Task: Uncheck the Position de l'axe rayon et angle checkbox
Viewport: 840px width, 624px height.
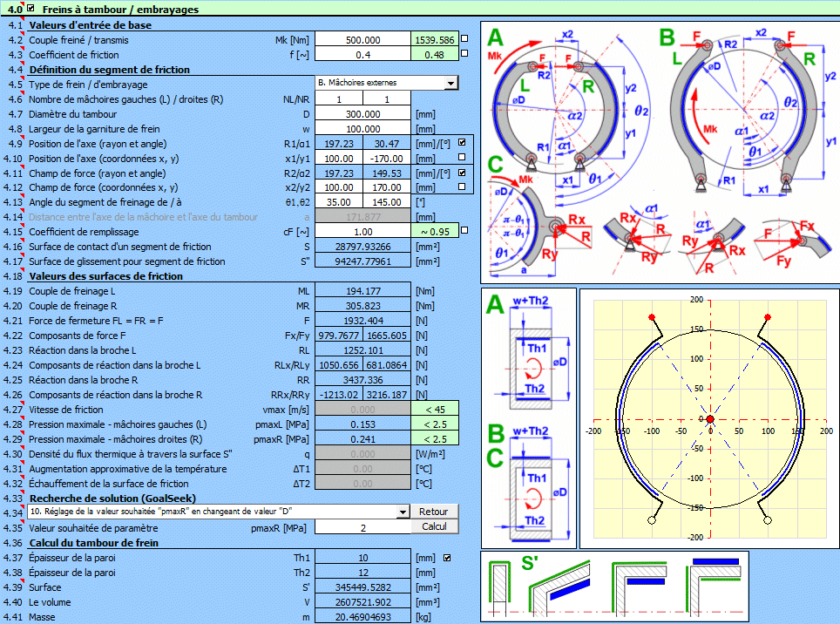Action: point(462,142)
